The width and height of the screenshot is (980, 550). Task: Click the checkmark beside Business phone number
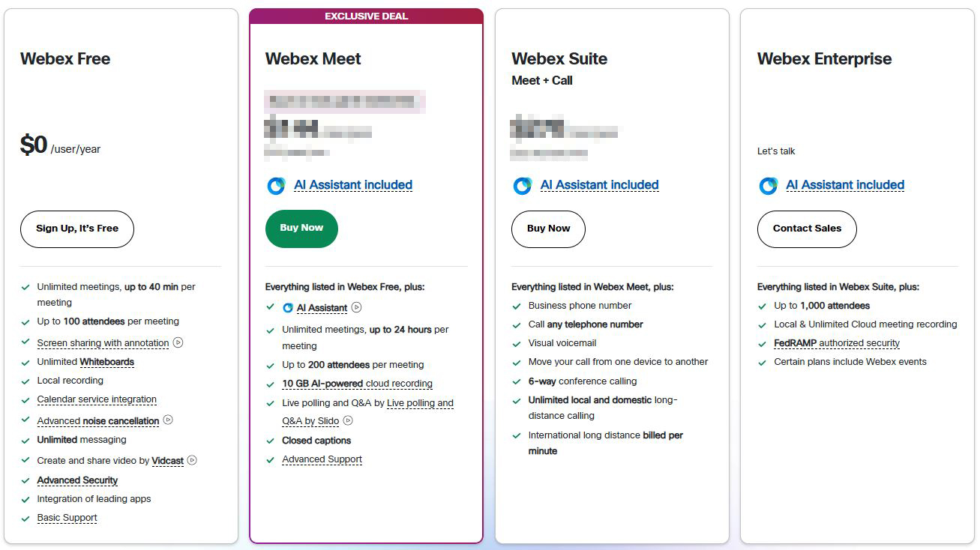pyautogui.click(x=516, y=306)
